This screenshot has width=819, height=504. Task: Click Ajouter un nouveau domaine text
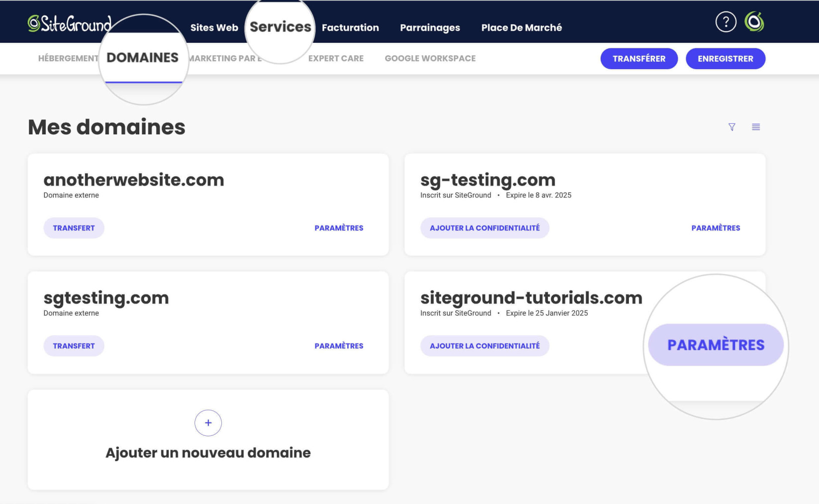click(x=208, y=453)
